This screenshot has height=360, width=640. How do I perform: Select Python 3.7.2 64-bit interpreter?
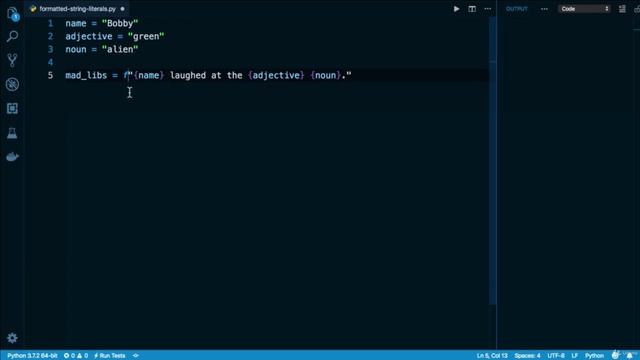(x=32, y=356)
